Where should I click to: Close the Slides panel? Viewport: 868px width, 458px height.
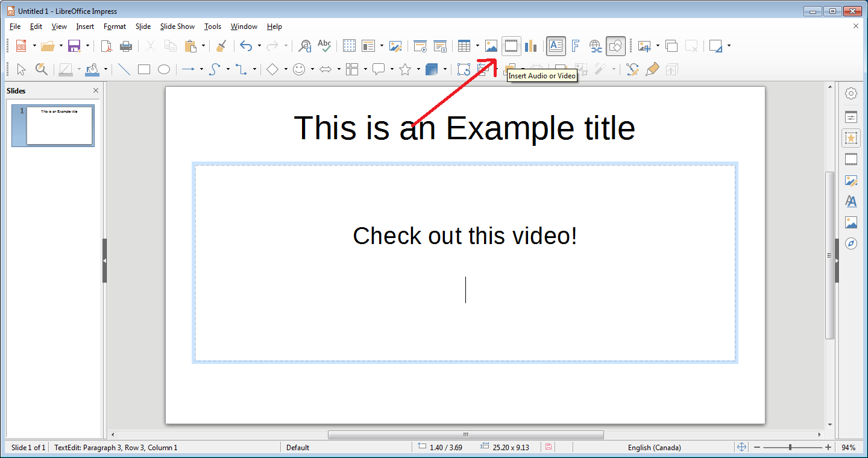pos(96,90)
